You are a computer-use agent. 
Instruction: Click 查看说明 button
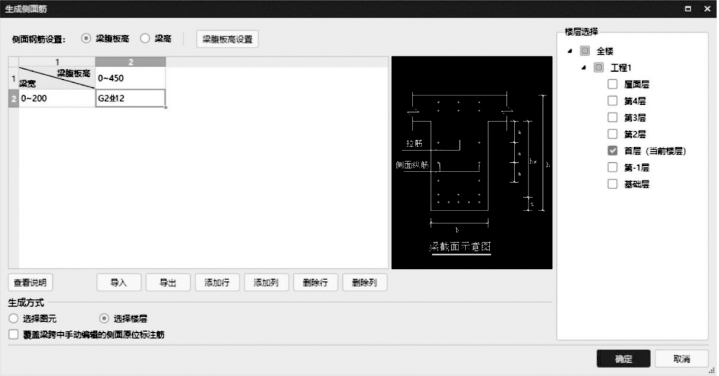click(x=30, y=282)
